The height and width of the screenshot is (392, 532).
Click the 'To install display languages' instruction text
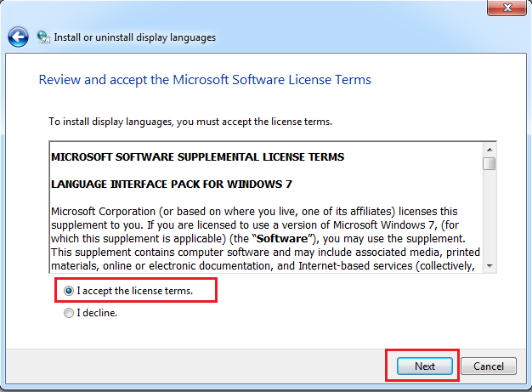point(190,122)
